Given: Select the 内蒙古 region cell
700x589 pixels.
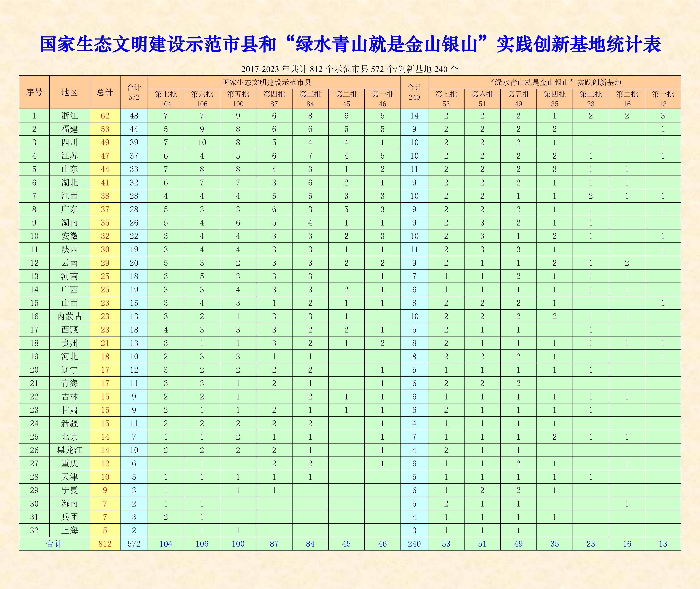Looking at the screenshot, I should click(69, 316).
